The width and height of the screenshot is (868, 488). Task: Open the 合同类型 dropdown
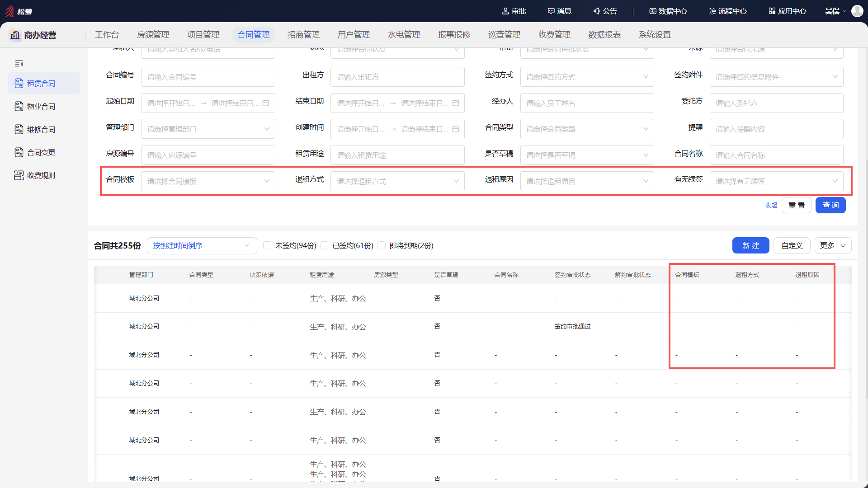(587, 129)
